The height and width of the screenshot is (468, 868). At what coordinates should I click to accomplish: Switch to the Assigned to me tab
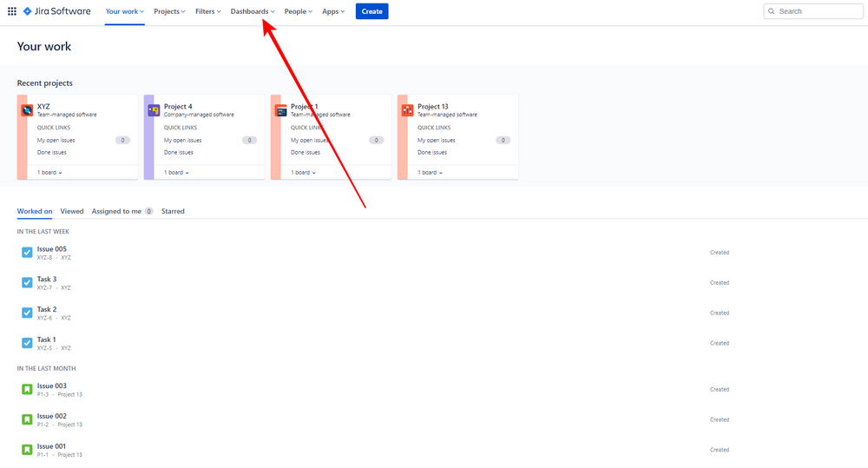coord(122,211)
